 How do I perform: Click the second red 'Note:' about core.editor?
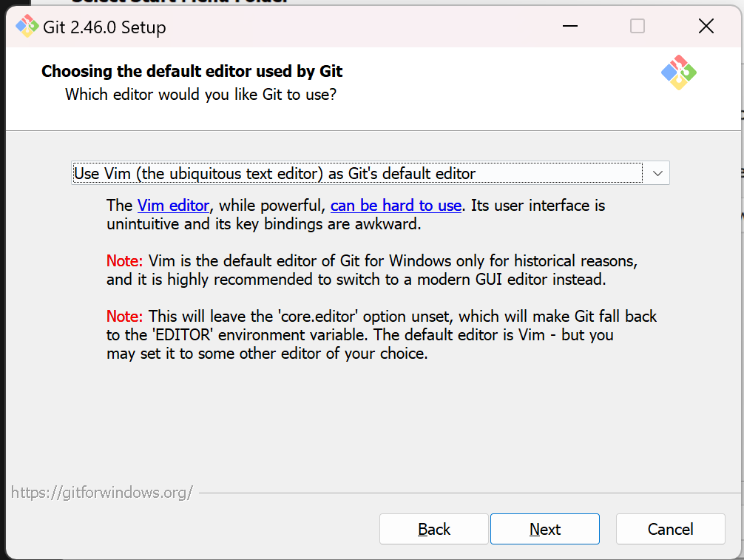(124, 317)
